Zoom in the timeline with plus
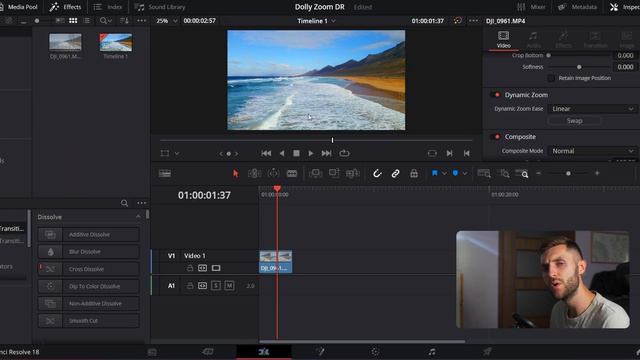This screenshot has height=360, width=640. click(x=597, y=173)
